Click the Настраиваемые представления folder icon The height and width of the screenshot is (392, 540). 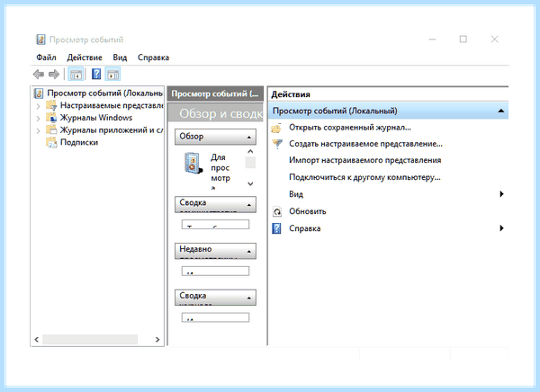pyautogui.click(x=51, y=105)
